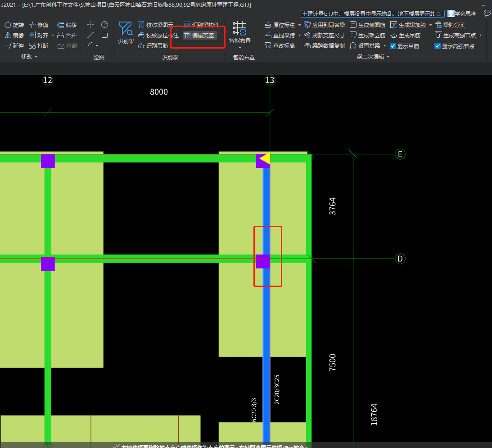
Task: Open the 生成梁加腋 dropdown arrow
Action: [x=430, y=25]
